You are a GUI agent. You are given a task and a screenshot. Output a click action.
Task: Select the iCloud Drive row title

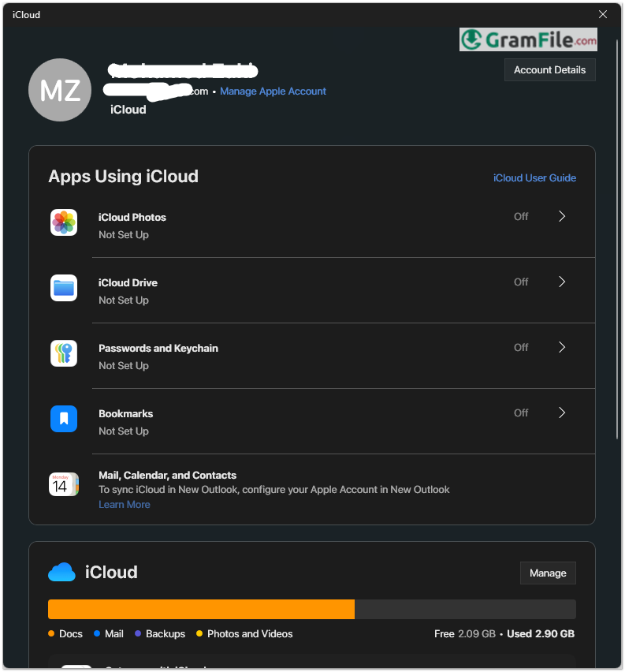[x=128, y=283]
